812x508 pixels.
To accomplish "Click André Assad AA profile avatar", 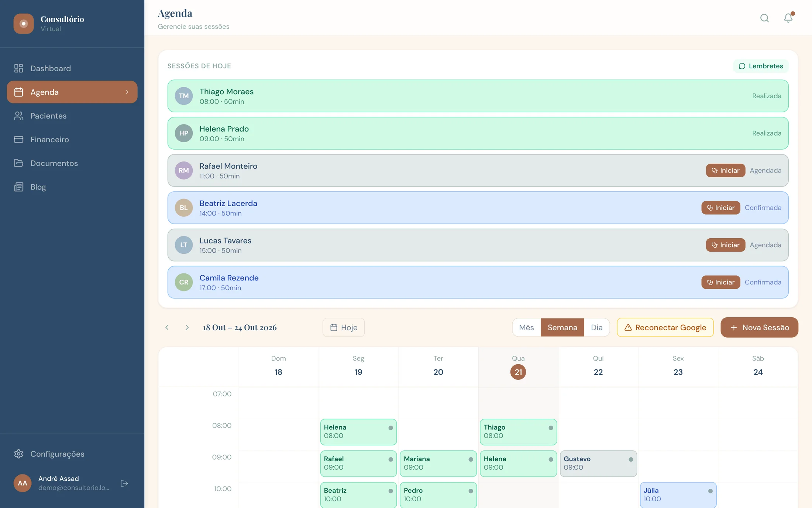I will click(x=23, y=483).
